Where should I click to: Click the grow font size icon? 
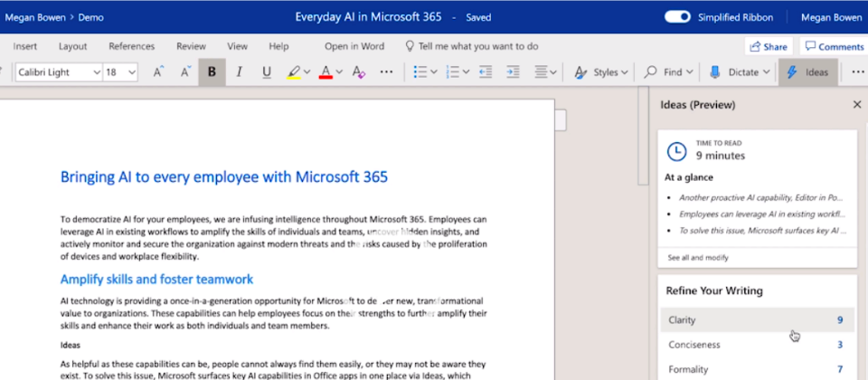[158, 72]
